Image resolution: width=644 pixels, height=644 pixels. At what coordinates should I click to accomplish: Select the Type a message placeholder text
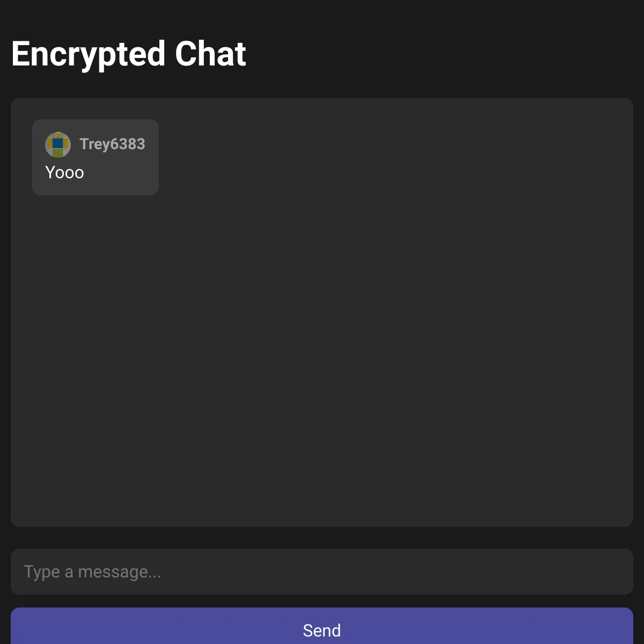coord(92,571)
